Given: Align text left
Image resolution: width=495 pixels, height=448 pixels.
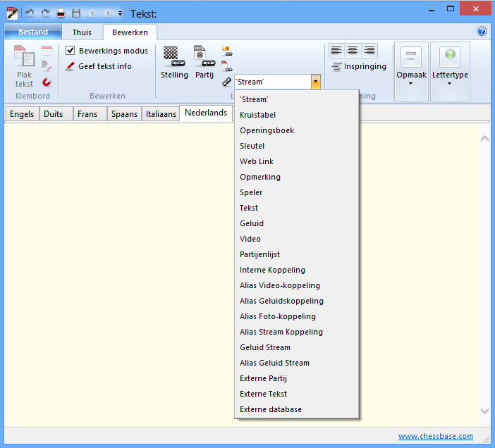Looking at the screenshot, I should [336, 51].
